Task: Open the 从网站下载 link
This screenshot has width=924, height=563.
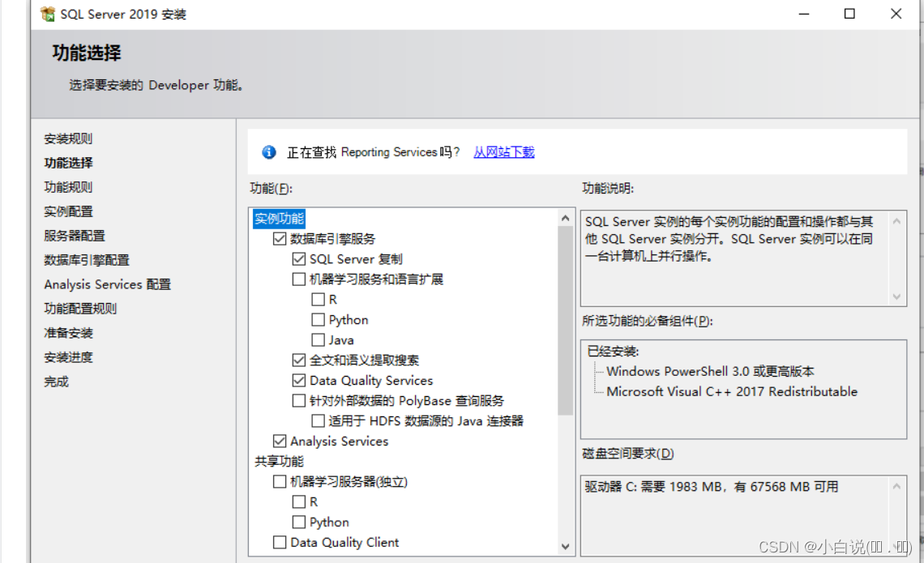Action: (x=504, y=152)
